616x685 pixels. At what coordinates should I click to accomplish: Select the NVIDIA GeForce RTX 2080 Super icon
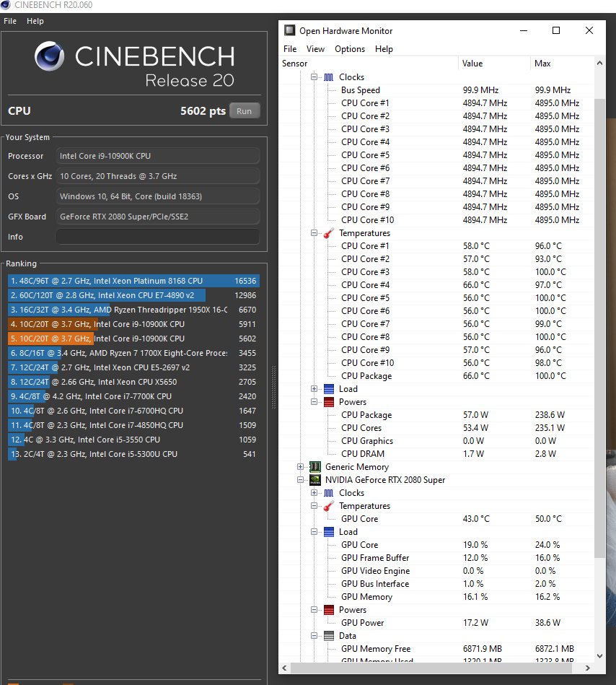(314, 480)
